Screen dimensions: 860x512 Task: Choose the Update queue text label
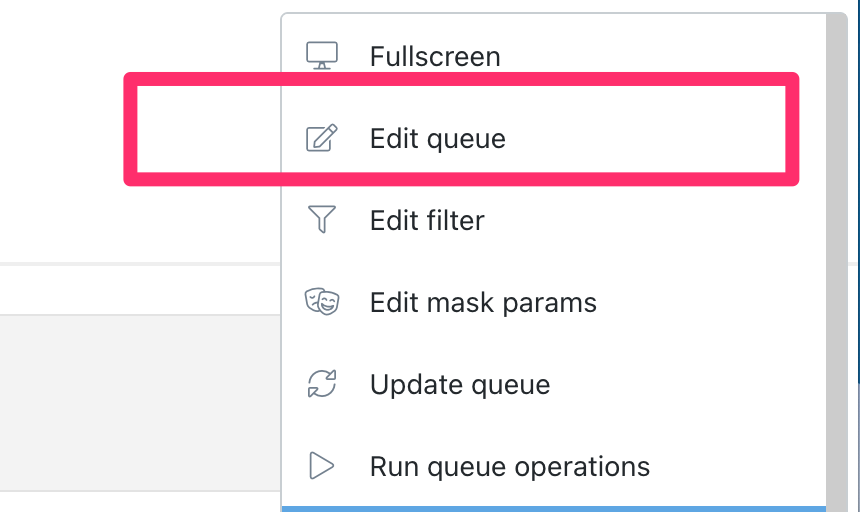coord(460,384)
